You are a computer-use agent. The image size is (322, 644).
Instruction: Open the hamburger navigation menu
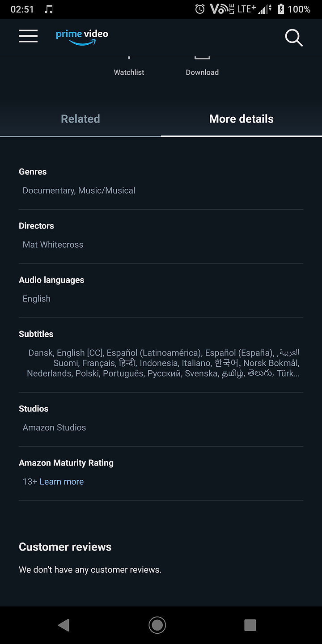(28, 36)
